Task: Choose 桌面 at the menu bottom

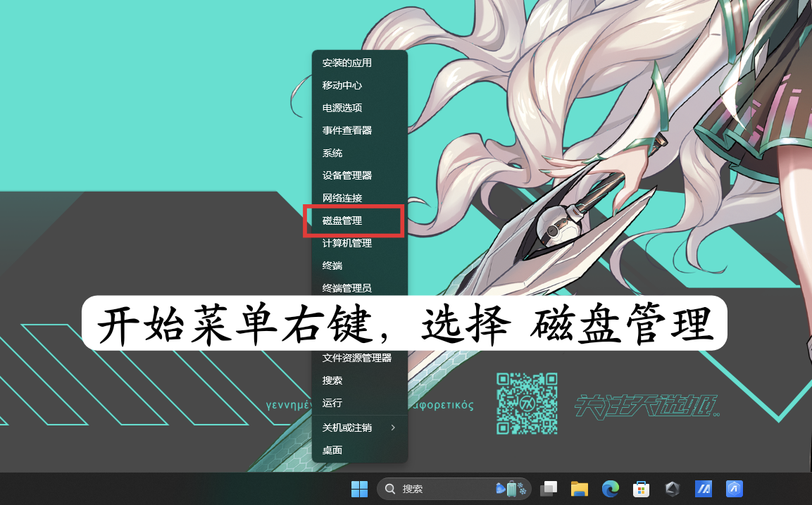Action: tap(332, 450)
